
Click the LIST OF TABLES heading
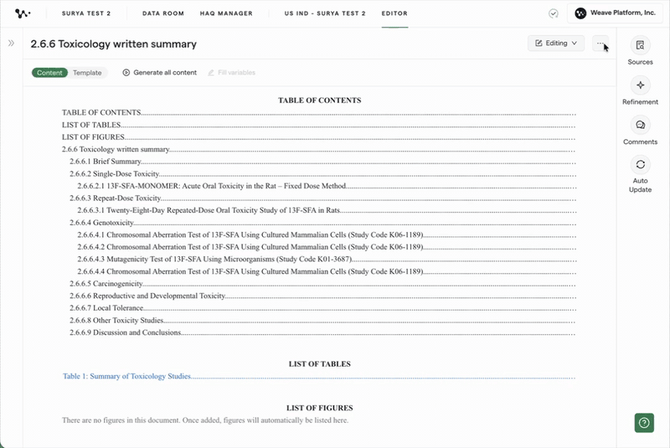[320, 364]
